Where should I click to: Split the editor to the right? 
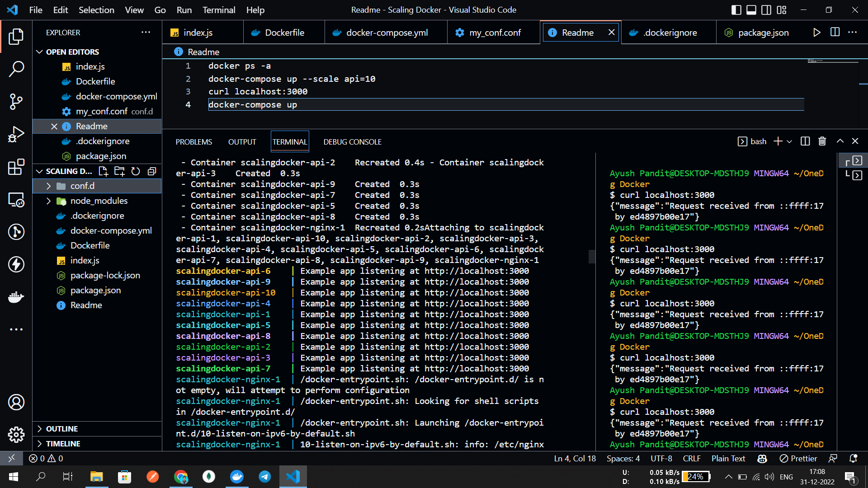[835, 33]
